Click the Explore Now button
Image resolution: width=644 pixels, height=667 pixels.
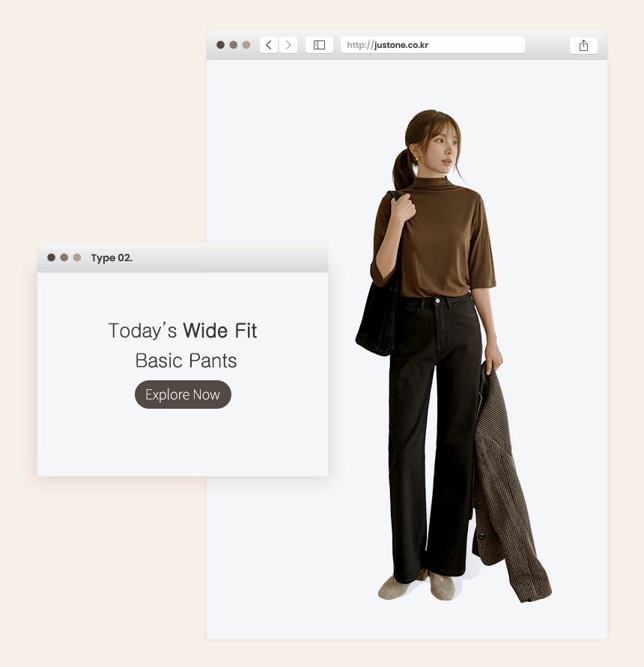(183, 395)
